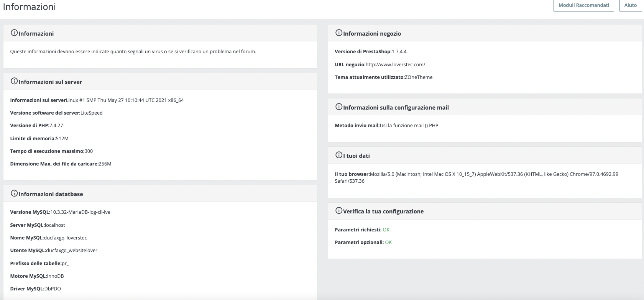Screen dimensions: 644x300
Task: Click the info icon next to Informazioni datatbase
Action: point(14,193)
